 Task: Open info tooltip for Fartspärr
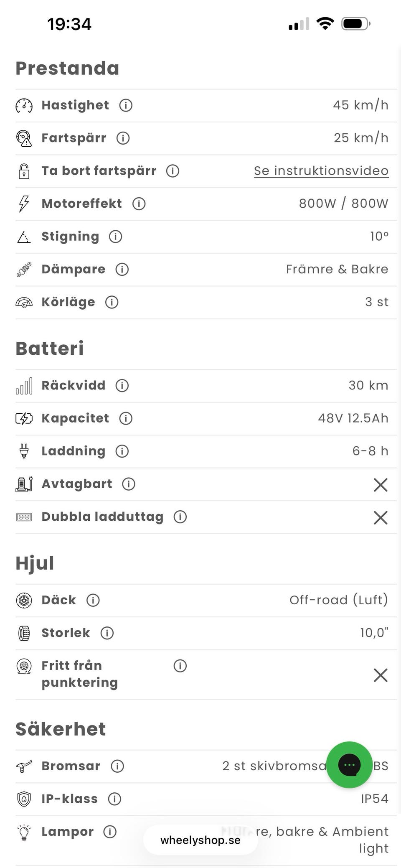(123, 138)
